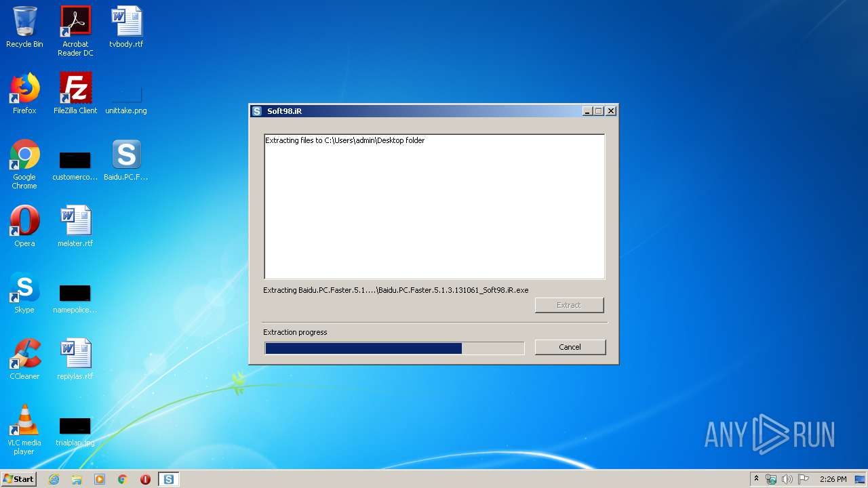Screen dimensions: 868x488
Task: Activate Soft98.iR taskbar button
Action: pos(168,479)
